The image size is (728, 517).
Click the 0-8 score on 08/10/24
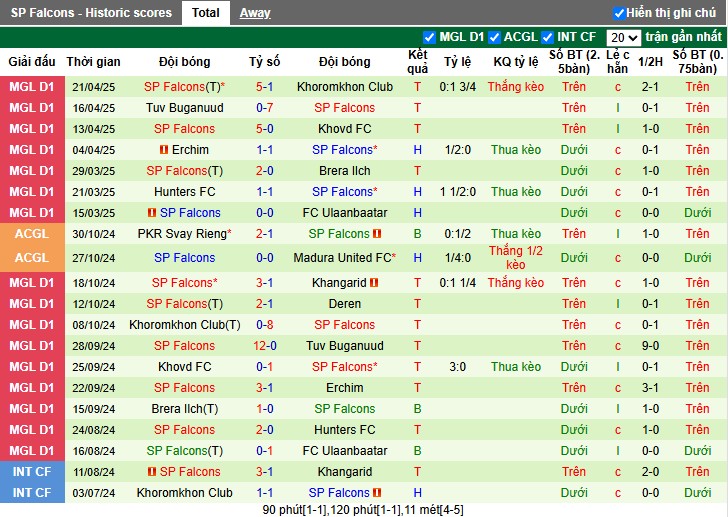pyautogui.click(x=265, y=325)
